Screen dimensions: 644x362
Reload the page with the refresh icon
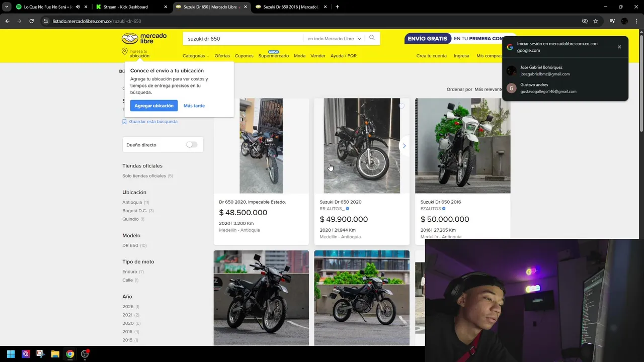pos(31,21)
